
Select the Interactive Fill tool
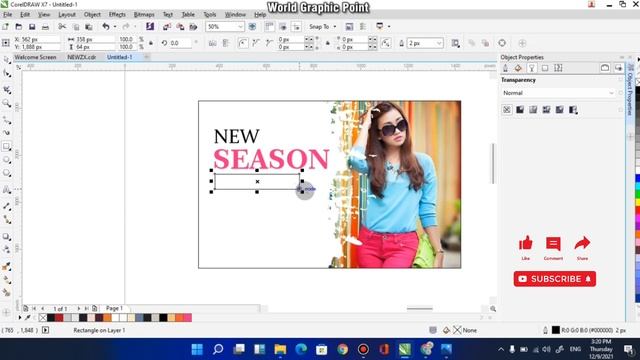click(x=7, y=280)
